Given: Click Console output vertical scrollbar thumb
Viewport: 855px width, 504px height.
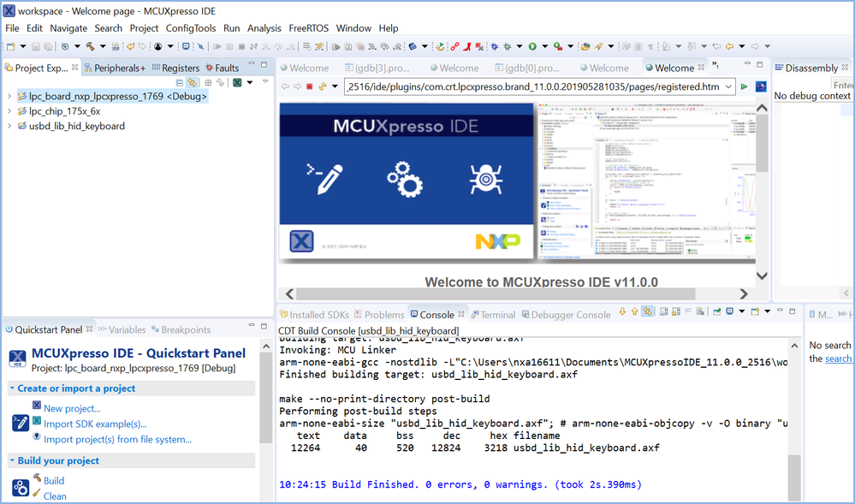Looking at the screenshot, I should tap(794, 477).
